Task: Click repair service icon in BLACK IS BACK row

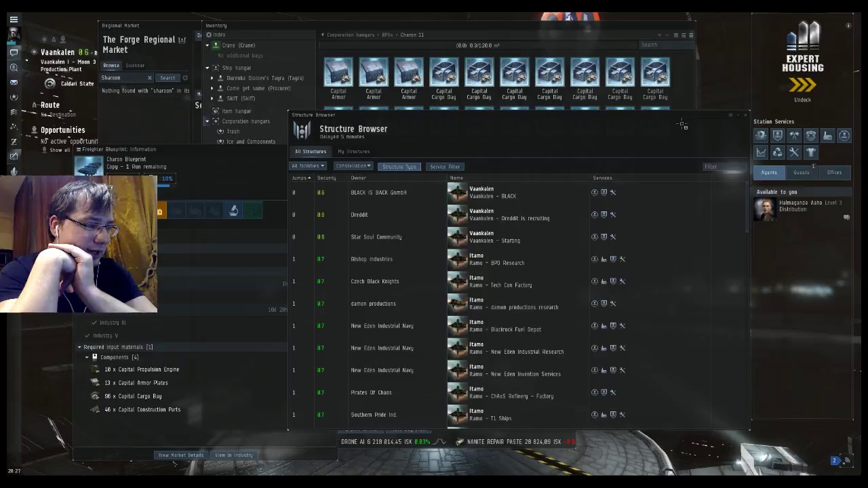Action: tap(613, 192)
